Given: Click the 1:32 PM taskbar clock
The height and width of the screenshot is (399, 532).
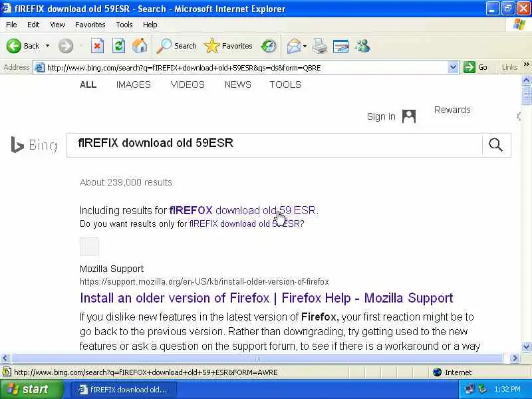Looking at the screenshot, I should [x=507, y=389].
